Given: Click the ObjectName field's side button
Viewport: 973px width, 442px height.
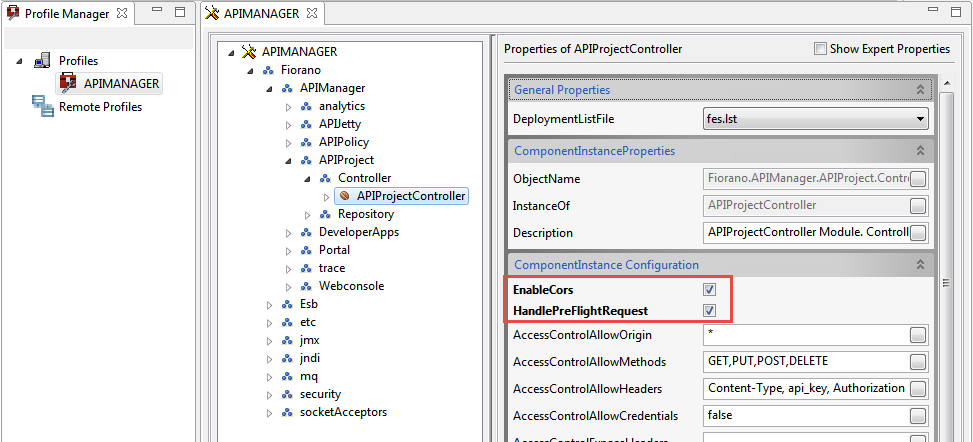Looking at the screenshot, I should [918, 179].
